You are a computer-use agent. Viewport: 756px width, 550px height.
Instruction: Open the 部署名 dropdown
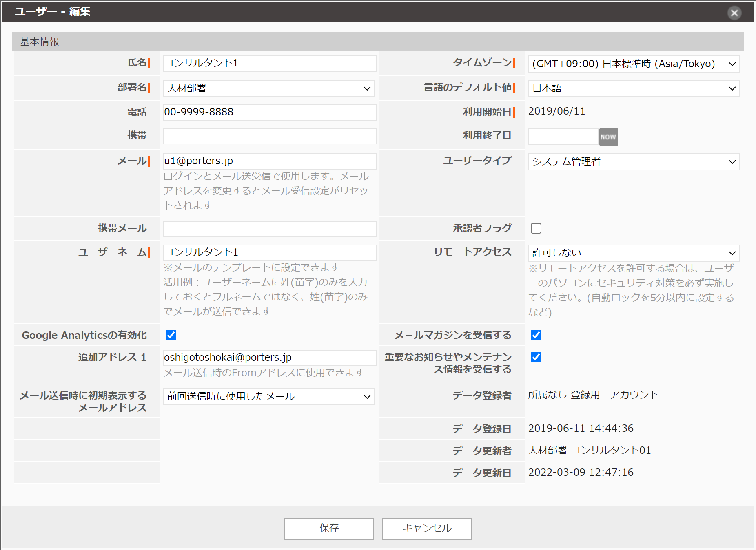[x=268, y=88]
